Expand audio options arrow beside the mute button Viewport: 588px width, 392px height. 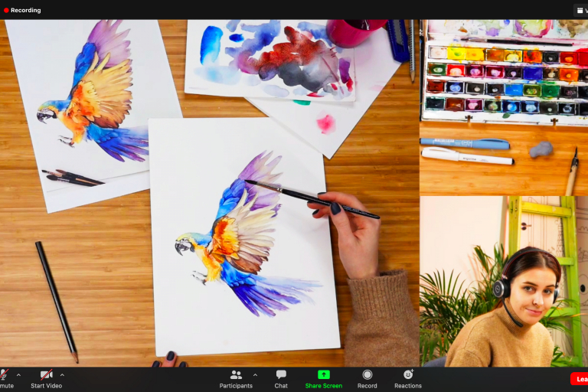[18, 375]
